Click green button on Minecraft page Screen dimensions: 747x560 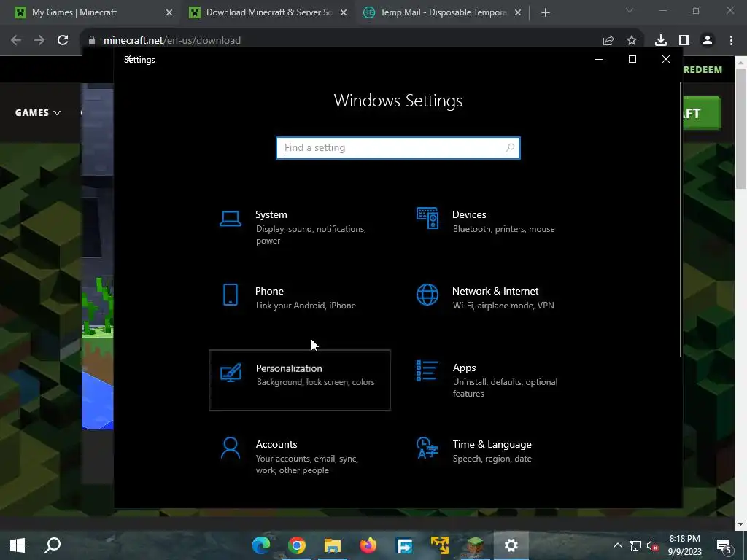tap(702, 113)
